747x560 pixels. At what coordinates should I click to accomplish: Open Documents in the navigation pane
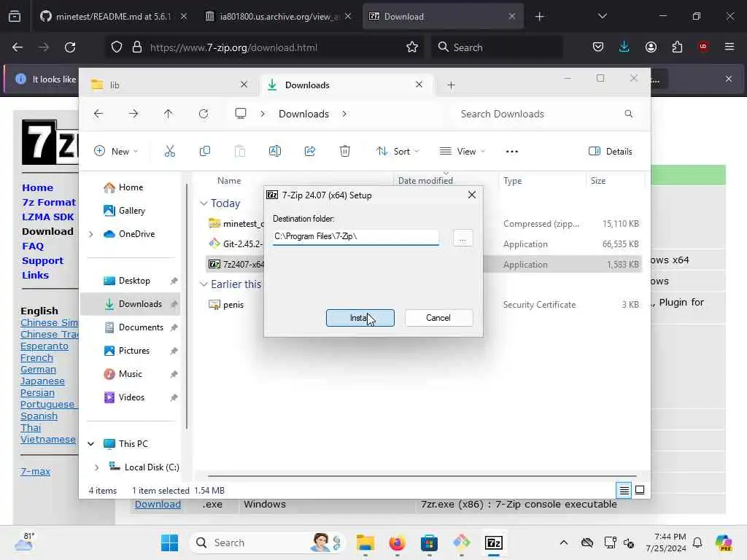pos(141,327)
